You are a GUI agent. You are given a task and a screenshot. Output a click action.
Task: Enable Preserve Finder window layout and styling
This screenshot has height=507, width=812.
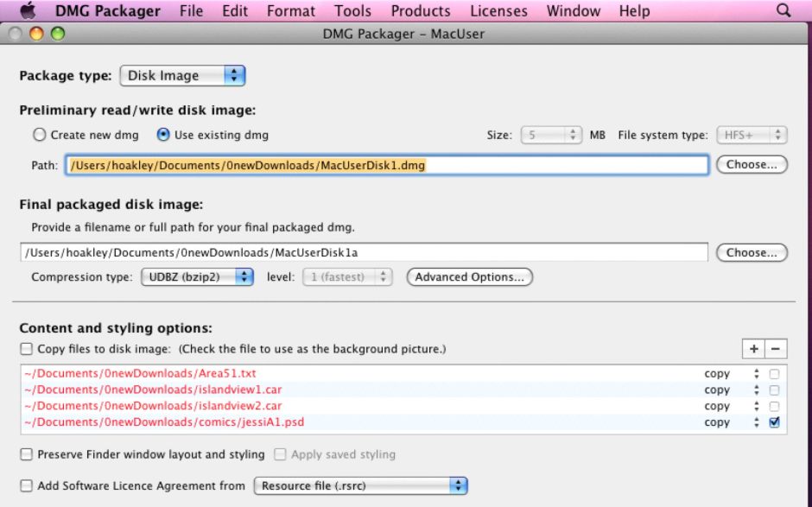(x=27, y=454)
